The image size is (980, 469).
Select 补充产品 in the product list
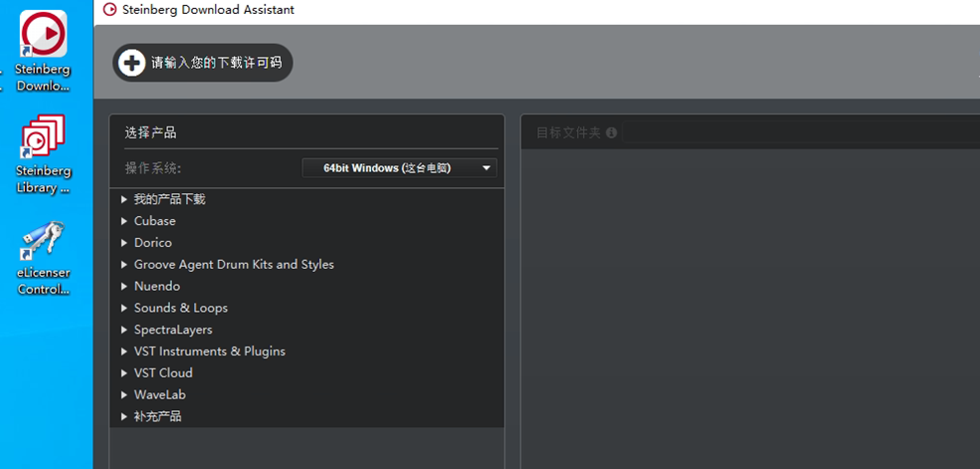coord(157,416)
